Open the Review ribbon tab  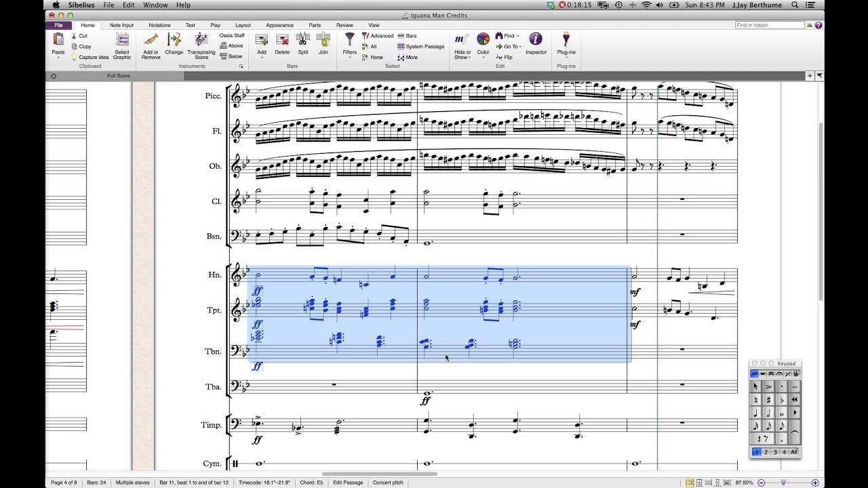[344, 25]
